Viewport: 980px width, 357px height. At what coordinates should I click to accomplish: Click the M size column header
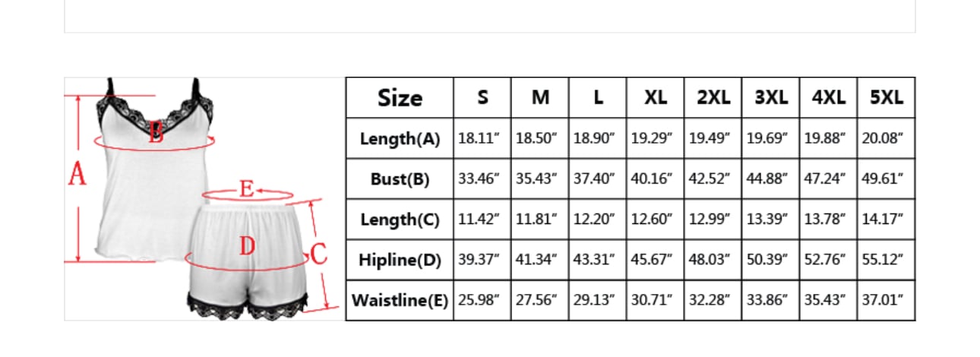point(540,98)
